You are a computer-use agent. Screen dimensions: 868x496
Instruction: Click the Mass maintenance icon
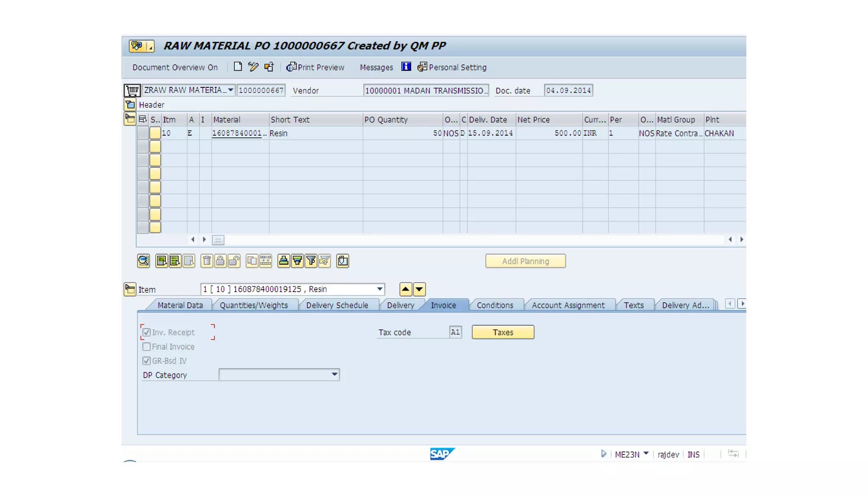click(x=266, y=261)
